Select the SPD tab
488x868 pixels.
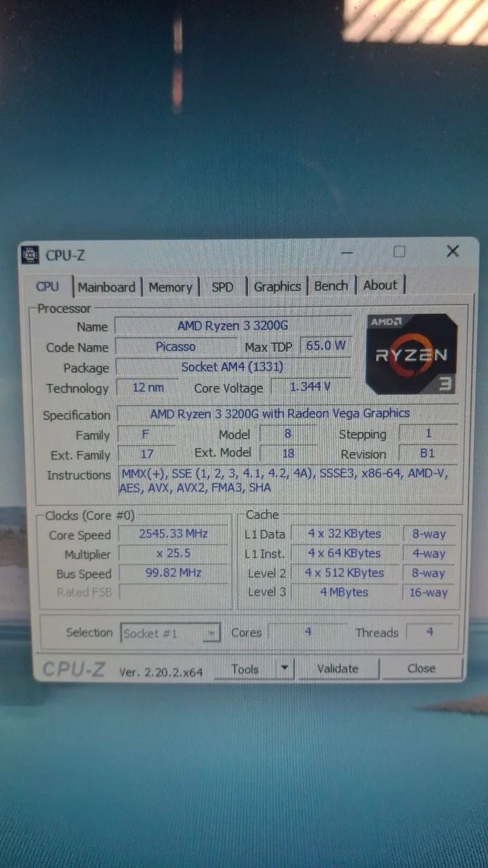222,287
